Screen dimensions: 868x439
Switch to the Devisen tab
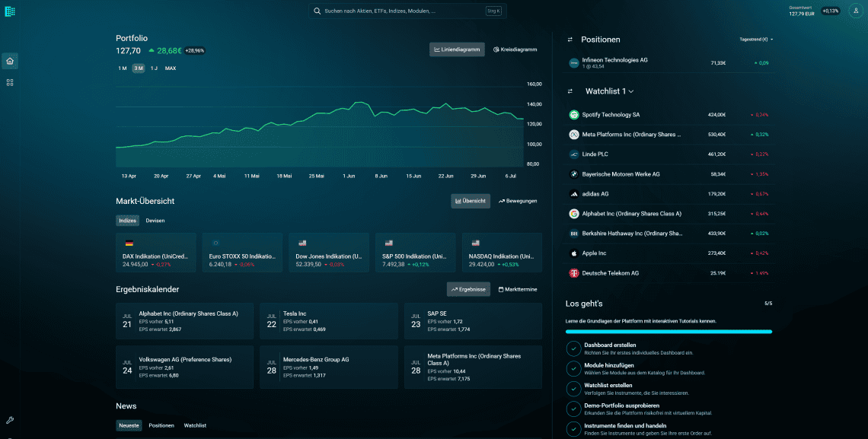pos(155,221)
